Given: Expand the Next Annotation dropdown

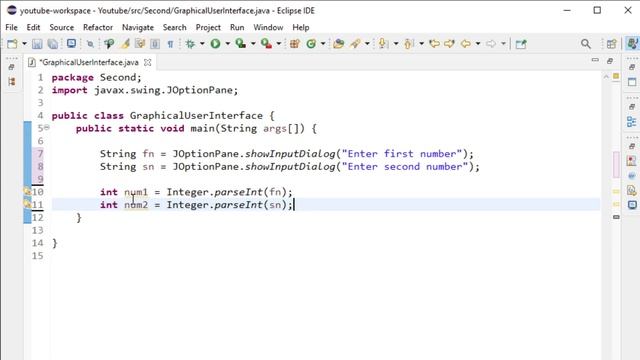Looking at the screenshot, I should [x=396, y=44].
